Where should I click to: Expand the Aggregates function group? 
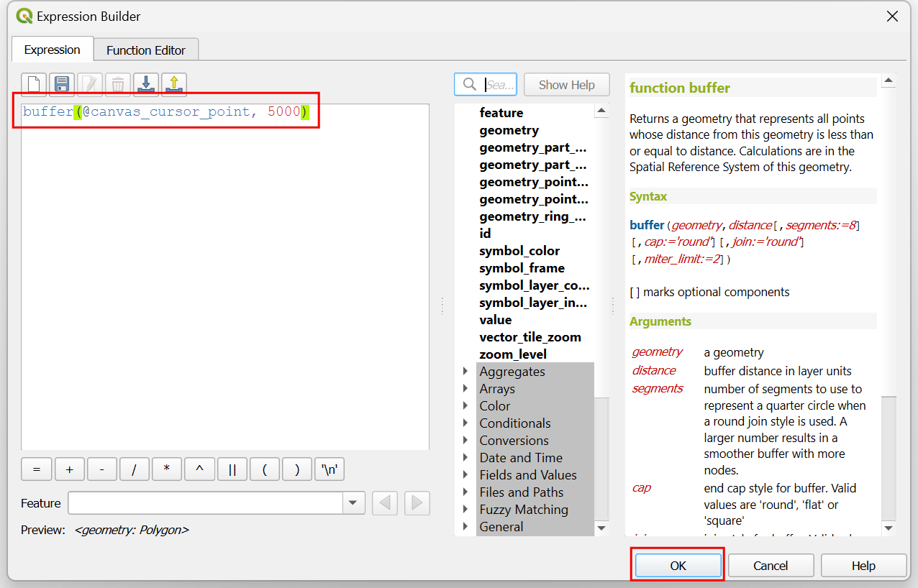(x=465, y=372)
